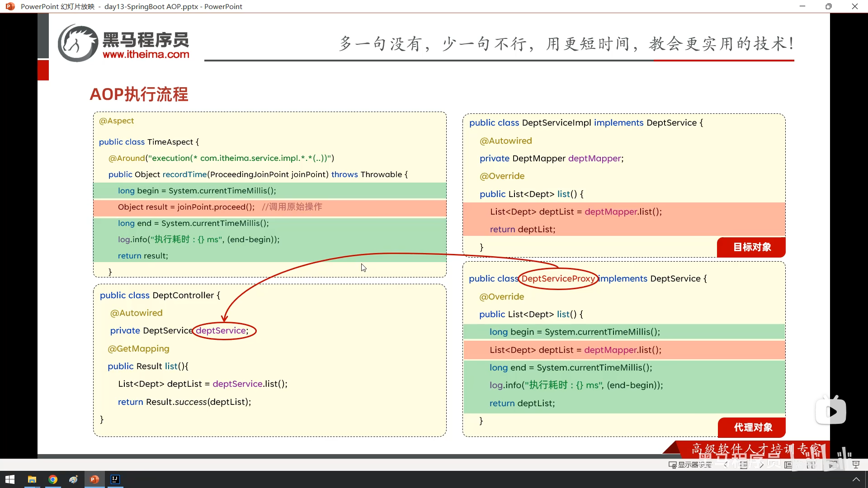Viewport: 868px width, 488px height.
Task: Switch to Slide Sorter view icon
Action: coord(811,465)
